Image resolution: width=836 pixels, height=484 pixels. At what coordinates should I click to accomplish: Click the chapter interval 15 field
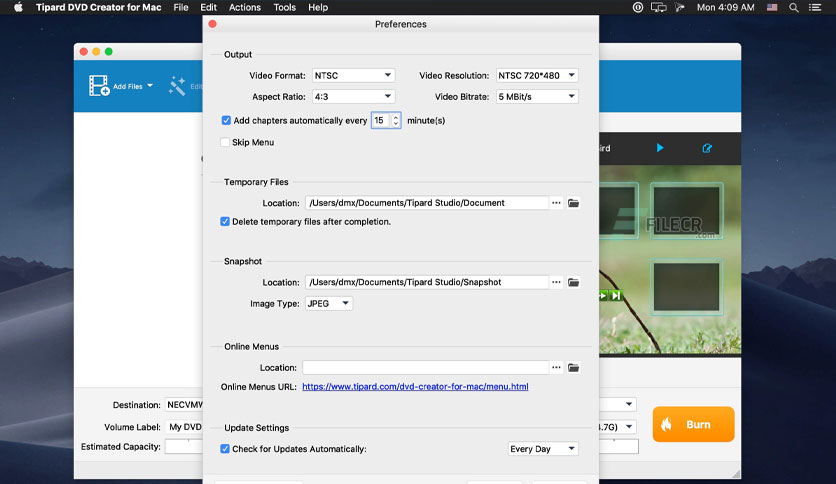coord(381,120)
